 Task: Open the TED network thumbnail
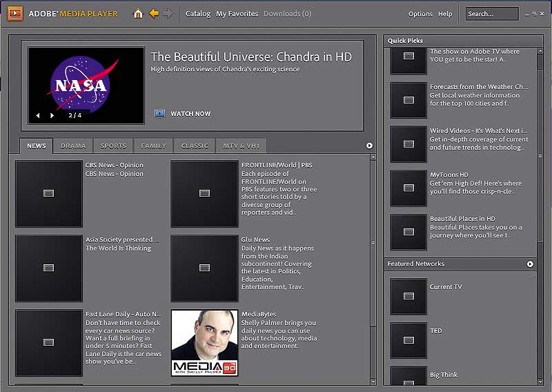[x=408, y=340]
